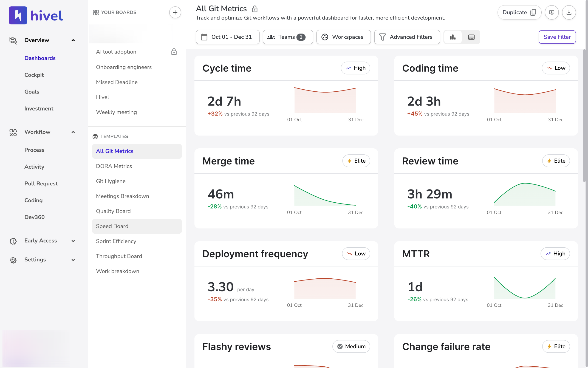Collapse the Workflow section chevron

(73, 132)
